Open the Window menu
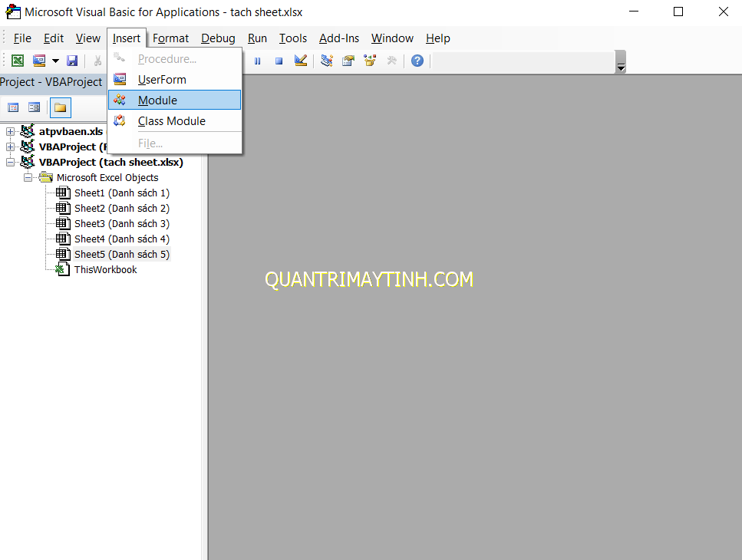The width and height of the screenshot is (742, 560). (x=392, y=38)
